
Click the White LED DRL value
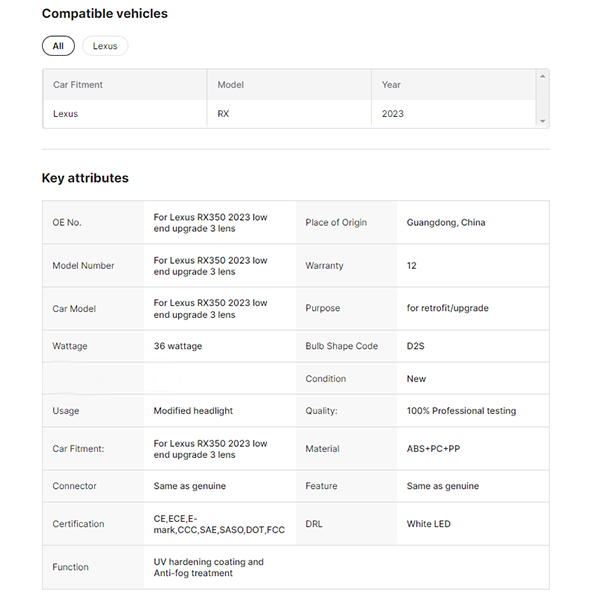coord(431,524)
